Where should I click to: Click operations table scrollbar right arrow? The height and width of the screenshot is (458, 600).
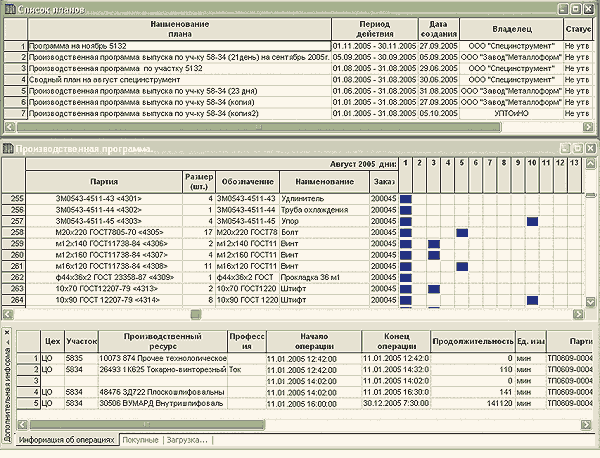586,424
